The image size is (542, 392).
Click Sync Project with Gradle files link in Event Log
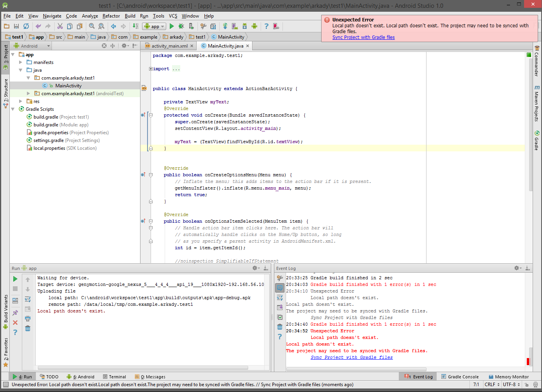(352, 357)
